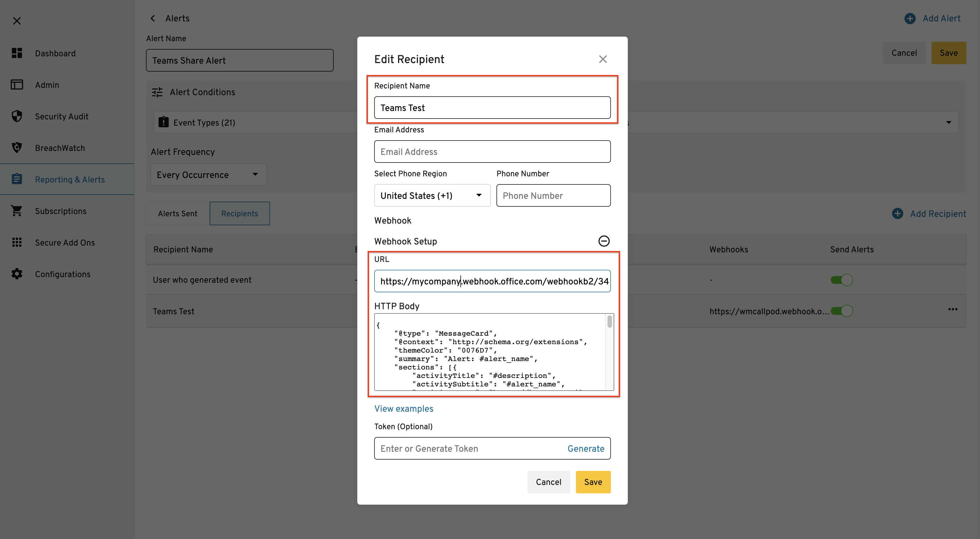Click the Alert Conditions sliders icon
This screenshot has width=980, height=539.
(x=157, y=92)
